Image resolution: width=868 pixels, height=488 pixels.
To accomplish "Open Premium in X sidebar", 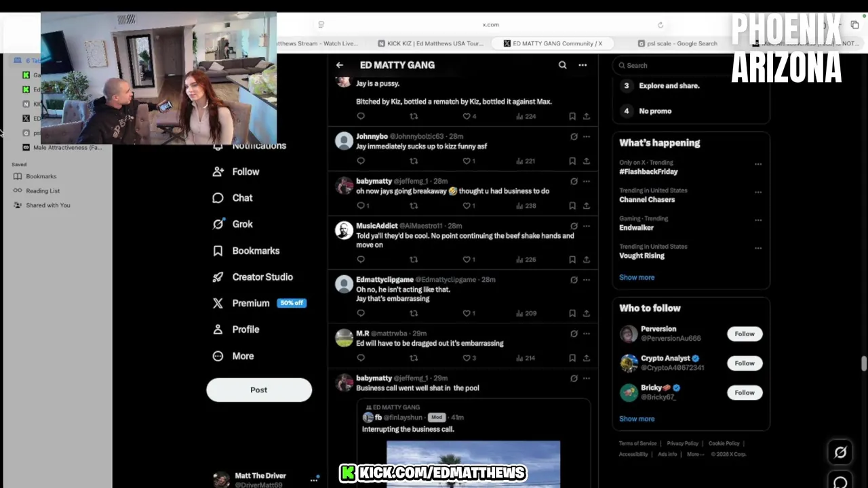I will [258, 303].
